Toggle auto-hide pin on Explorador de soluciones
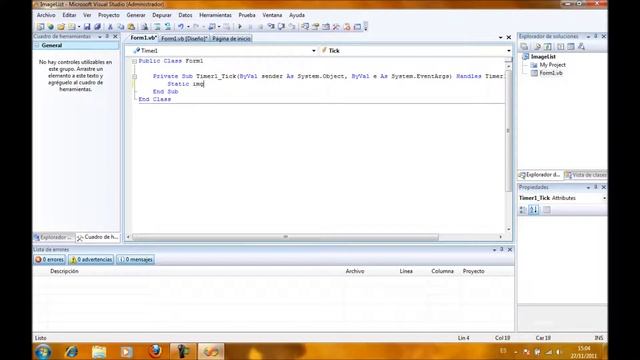Image resolution: width=640 pixels, height=360 pixels. 596,36
